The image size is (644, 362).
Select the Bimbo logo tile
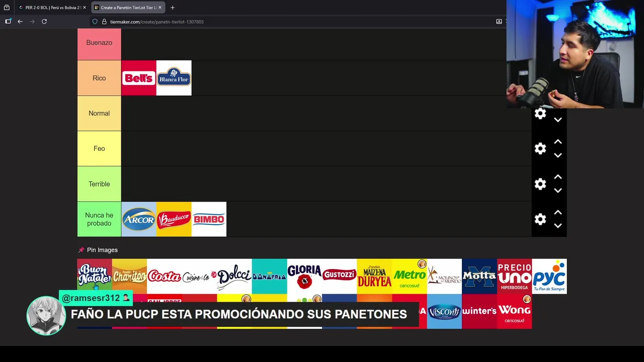(x=209, y=219)
